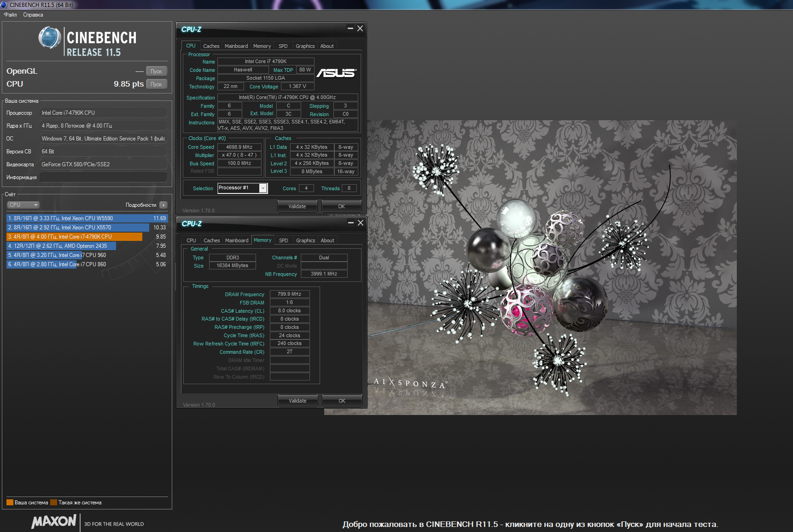The height and width of the screenshot is (532, 793).
Task: Close the lower CPU-Z Memory window
Action: pos(361,223)
